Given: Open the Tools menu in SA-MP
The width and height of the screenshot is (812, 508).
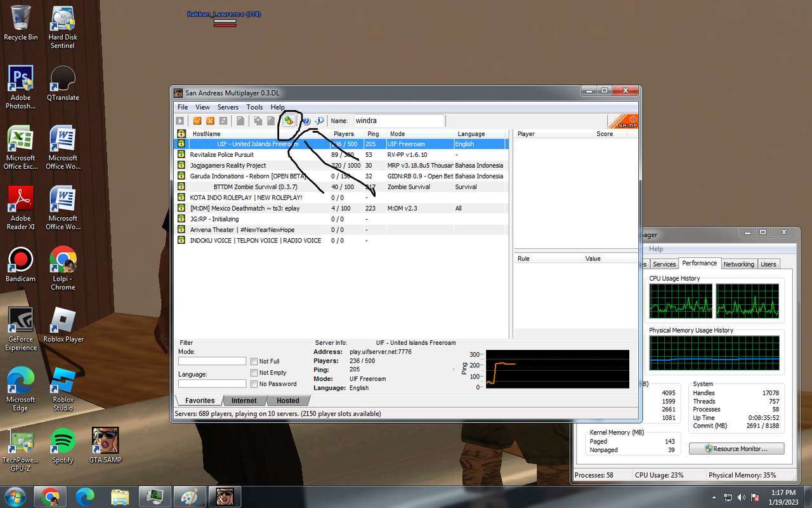Looking at the screenshot, I should pos(254,107).
